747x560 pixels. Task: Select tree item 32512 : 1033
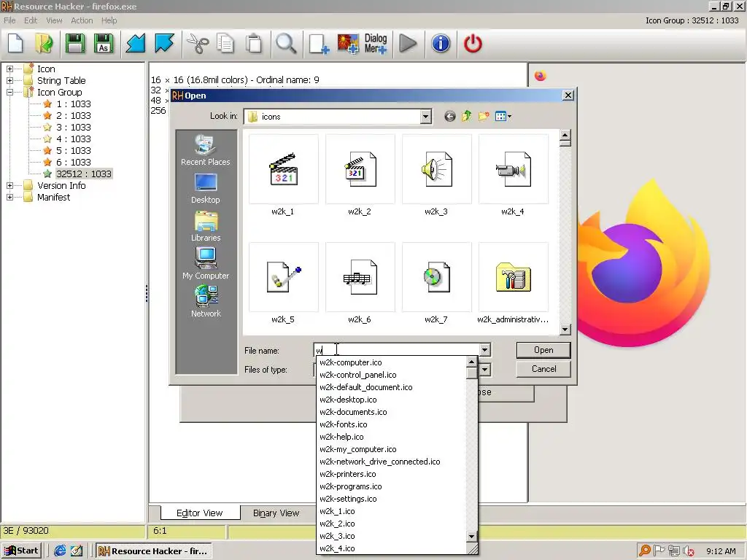[84, 174]
